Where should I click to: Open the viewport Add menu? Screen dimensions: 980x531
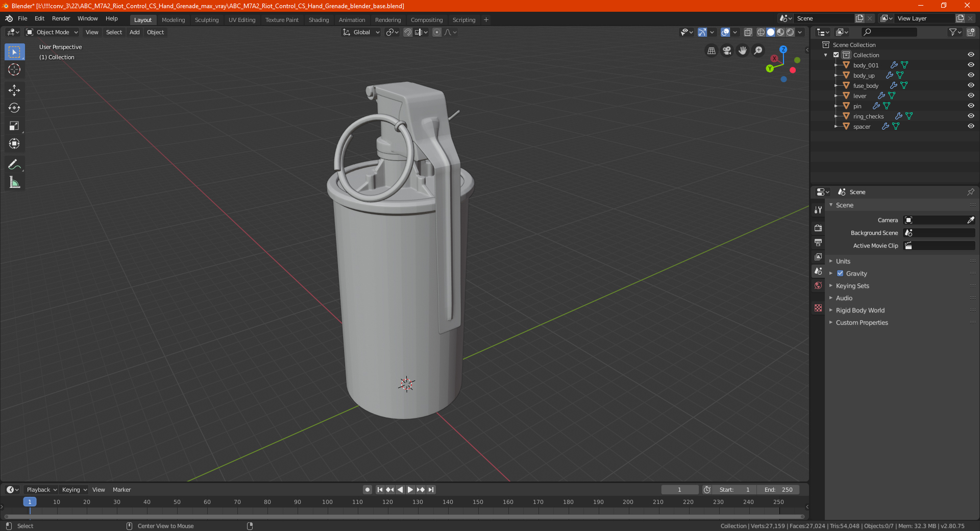(134, 32)
